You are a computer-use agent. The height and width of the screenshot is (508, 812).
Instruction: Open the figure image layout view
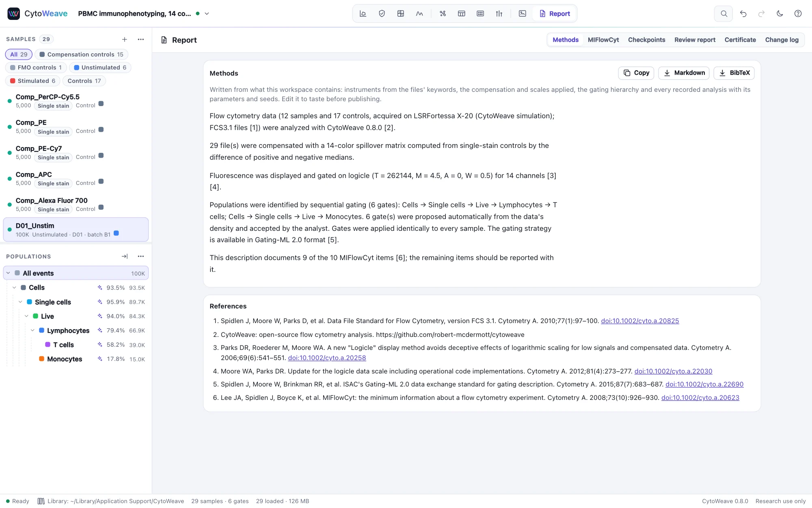523,13
